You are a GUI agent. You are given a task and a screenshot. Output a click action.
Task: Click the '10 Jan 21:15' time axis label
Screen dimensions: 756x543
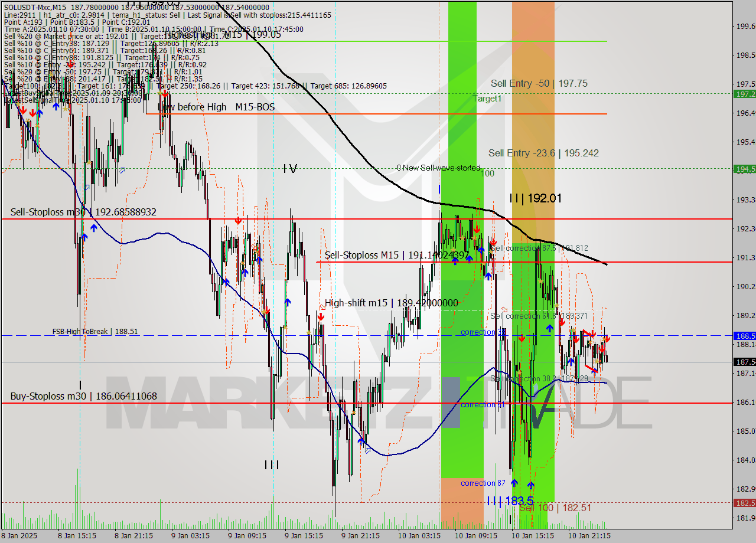(x=588, y=536)
